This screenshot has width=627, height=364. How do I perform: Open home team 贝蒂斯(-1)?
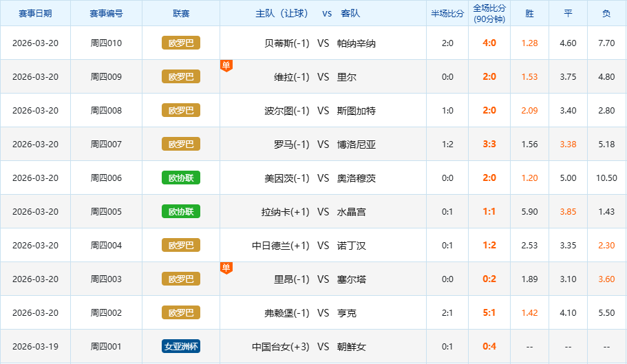tap(287, 43)
